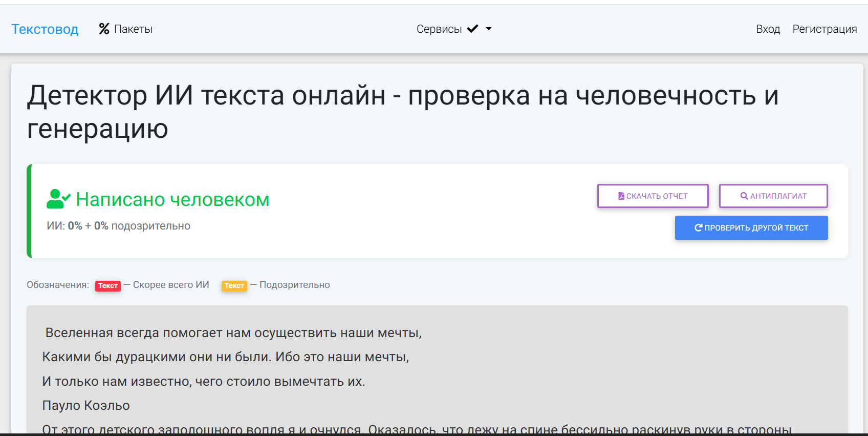
Task: Click the Пауло Коэльо text line
Action: 86,405
